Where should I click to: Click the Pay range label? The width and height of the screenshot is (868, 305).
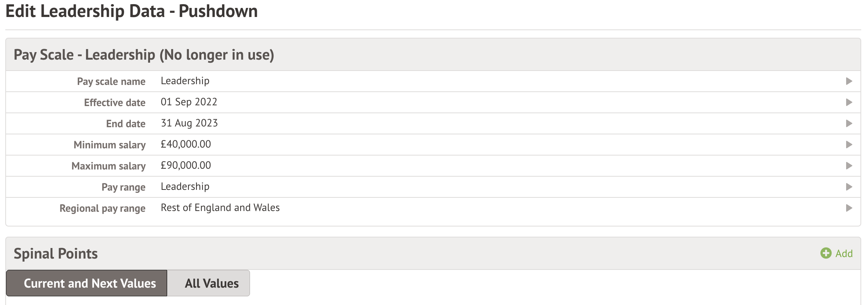pos(123,187)
